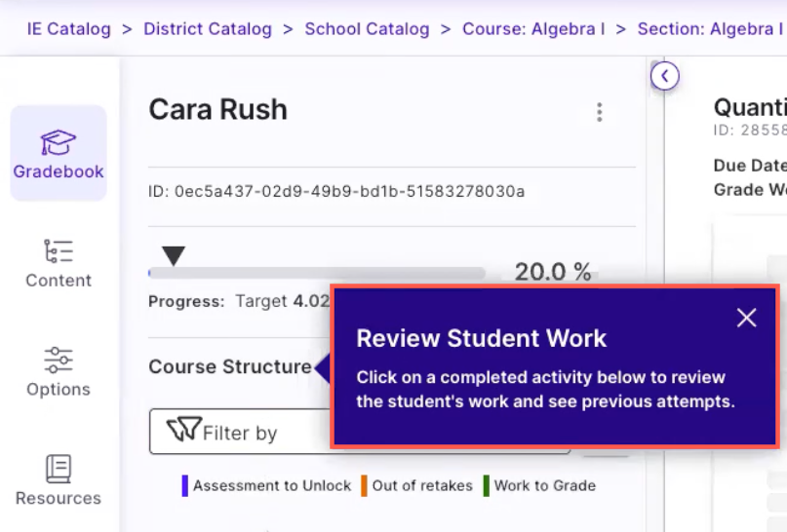Click the black target marker triangle
787x532 pixels.
tap(174, 255)
